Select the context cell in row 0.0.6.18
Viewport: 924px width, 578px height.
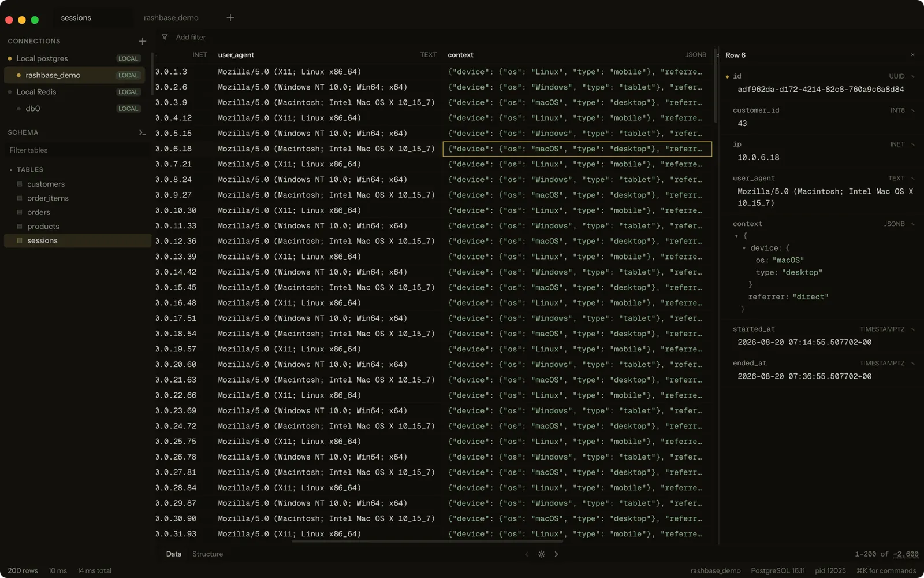click(x=577, y=149)
